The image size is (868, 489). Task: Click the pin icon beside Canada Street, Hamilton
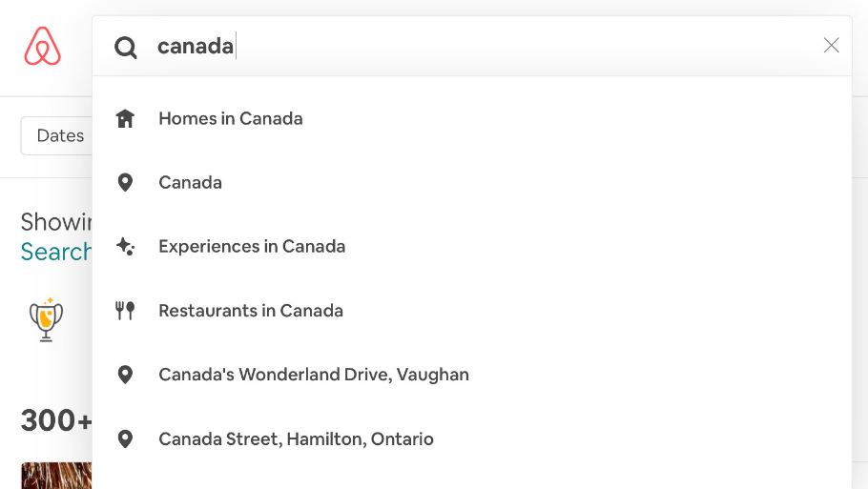pos(125,438)
